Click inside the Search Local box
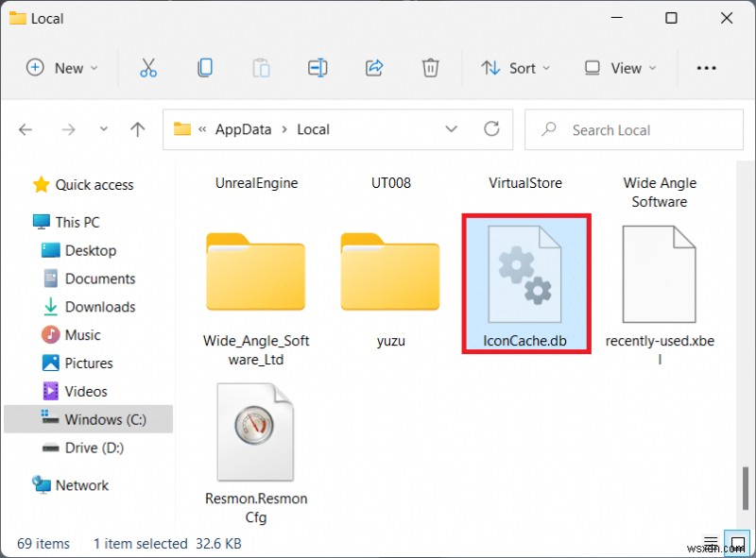This screenshot has height=558, width=756. pos(633,129)
